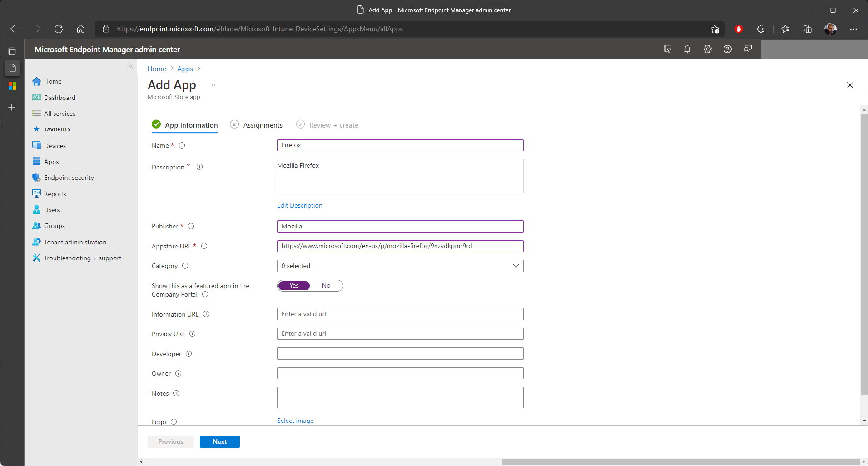Open Troubleshooting + support
The width and height of the screenshot is (868, 466).
coord(82,258)
